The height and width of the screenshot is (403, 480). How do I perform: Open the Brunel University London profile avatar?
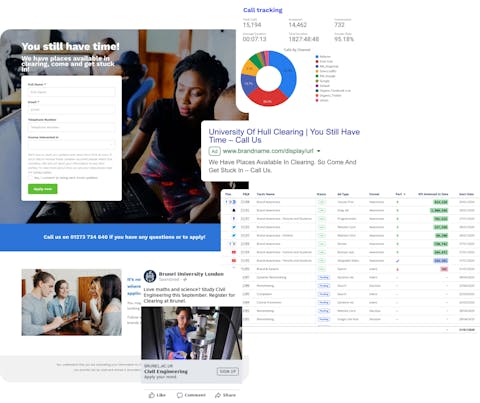click(x=150, y=276)
